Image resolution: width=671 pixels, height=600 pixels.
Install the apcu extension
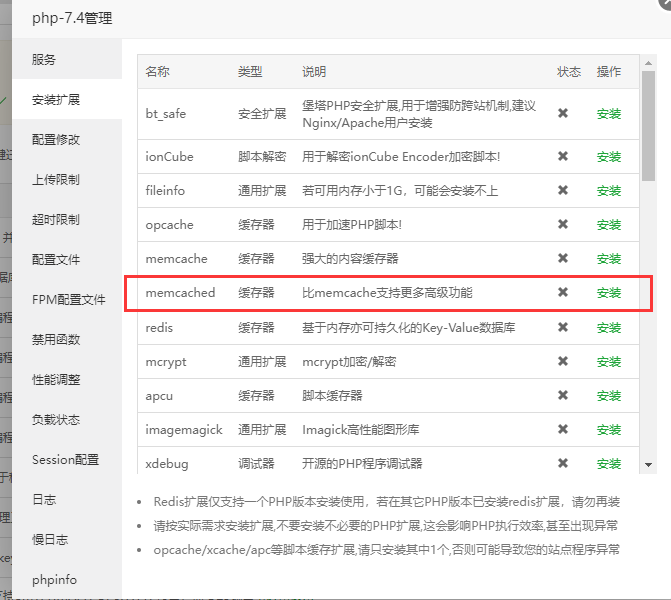coord(609,396)
